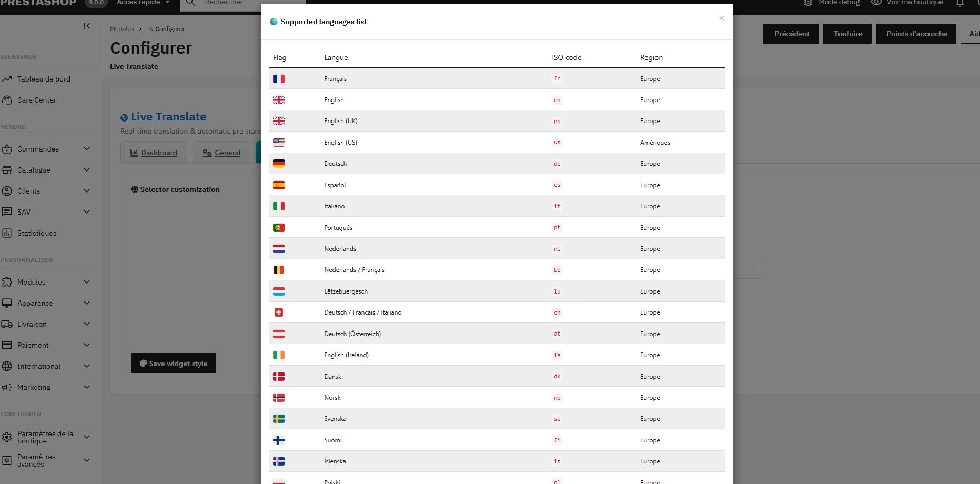Click the Catalogue store icon

click(7, 170)
